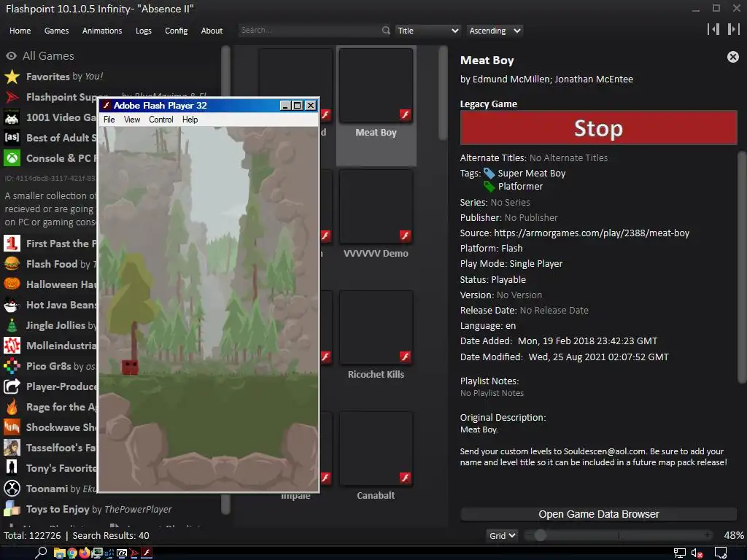The image size is (747, 560).
Task: Click the muted volume tray icon
Action: click(x=697, y=553)
